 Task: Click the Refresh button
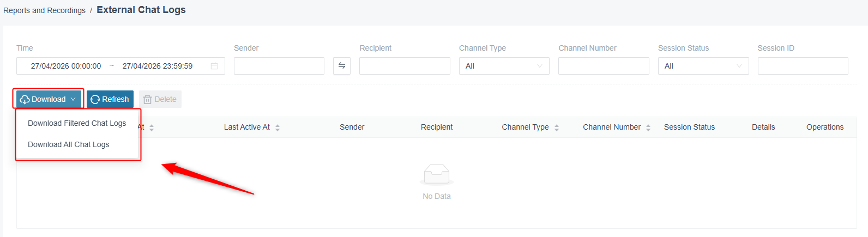click(110, 99)
